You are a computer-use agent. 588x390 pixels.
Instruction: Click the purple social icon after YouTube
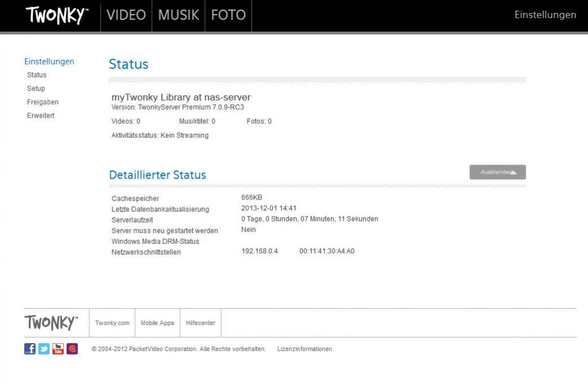[72, 349]
